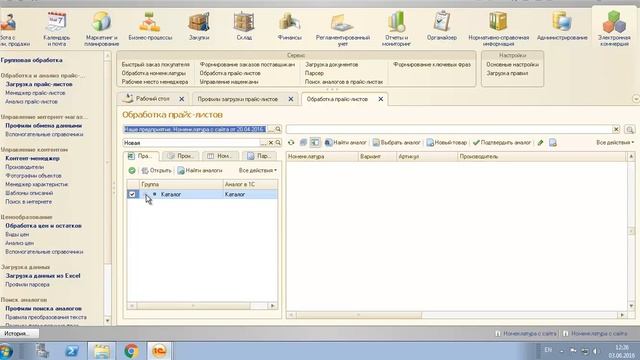Open the Закупки section

pyautogui.click(x=199, y=27)
